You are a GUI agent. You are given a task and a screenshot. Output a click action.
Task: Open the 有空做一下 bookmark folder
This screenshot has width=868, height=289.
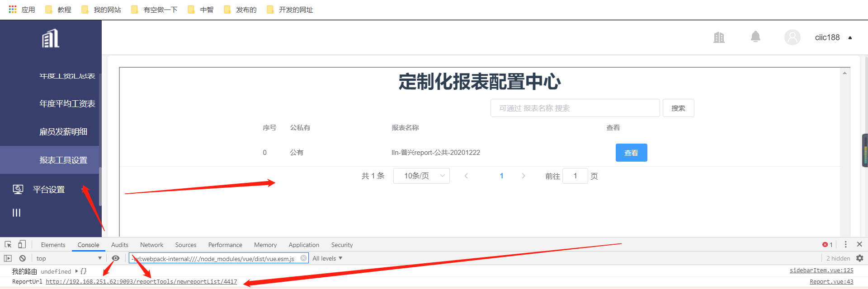tap(154, 9)
